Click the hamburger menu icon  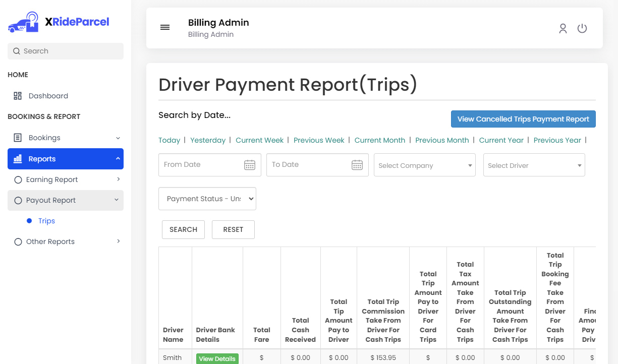point(165,27)
